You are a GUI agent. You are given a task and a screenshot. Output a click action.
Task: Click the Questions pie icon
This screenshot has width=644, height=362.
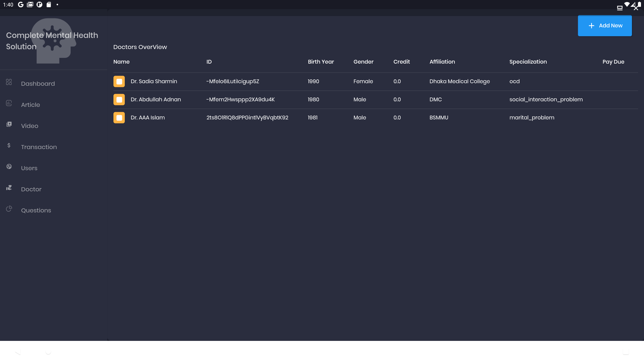point(9,209)
